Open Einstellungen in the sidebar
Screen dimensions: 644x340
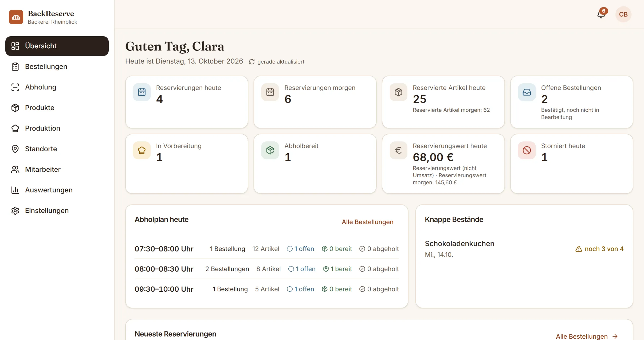coord(57,211)
